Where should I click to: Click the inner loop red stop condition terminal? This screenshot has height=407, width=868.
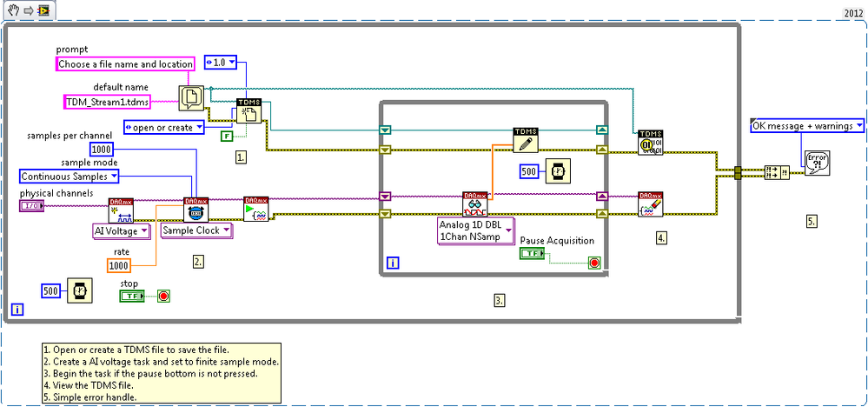tap(594, 263)
